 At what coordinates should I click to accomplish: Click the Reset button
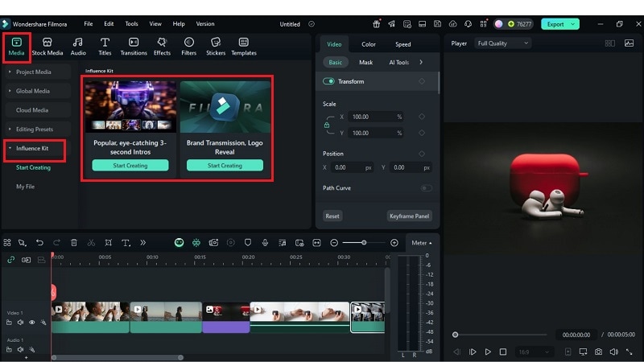tap(332, 216)
